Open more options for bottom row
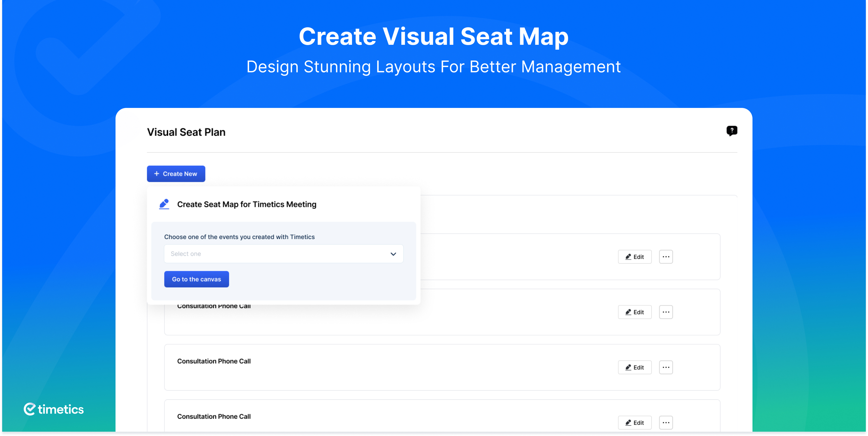The width and height of the screenshot is (868, 436). tap(666, 423)
